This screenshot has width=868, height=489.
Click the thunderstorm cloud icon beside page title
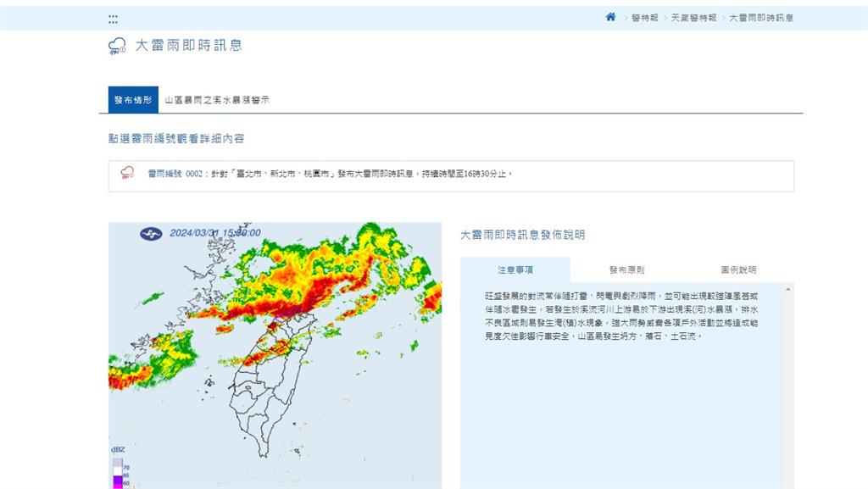point(117,46)
